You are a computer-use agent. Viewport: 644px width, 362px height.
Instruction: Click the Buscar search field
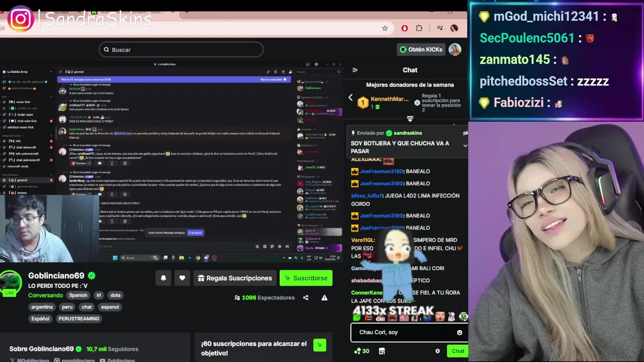click(x=181, y=49)
